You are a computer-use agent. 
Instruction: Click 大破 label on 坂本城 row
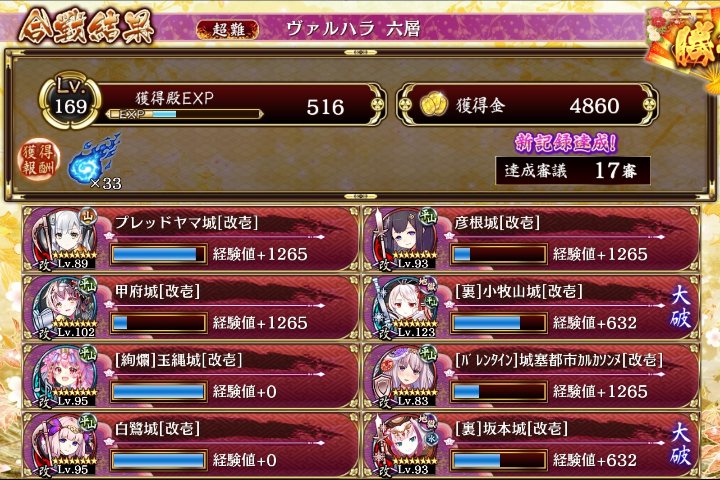680,444
